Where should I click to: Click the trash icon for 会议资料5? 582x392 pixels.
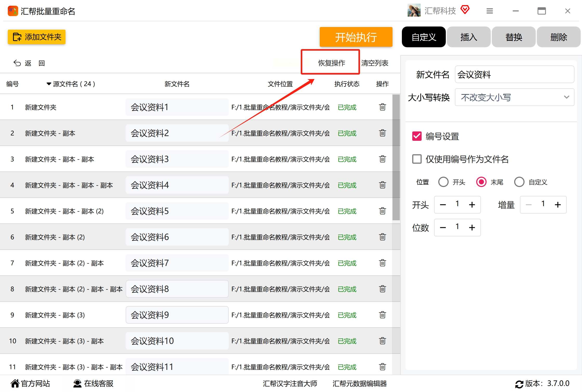coord(382,211)
